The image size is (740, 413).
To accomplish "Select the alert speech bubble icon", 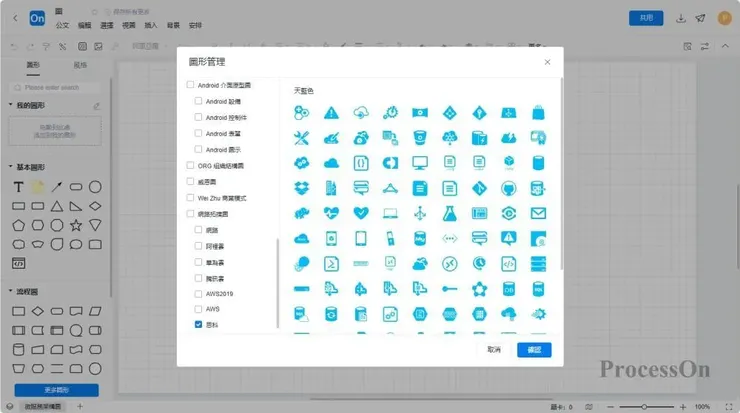I will (509, 238).
